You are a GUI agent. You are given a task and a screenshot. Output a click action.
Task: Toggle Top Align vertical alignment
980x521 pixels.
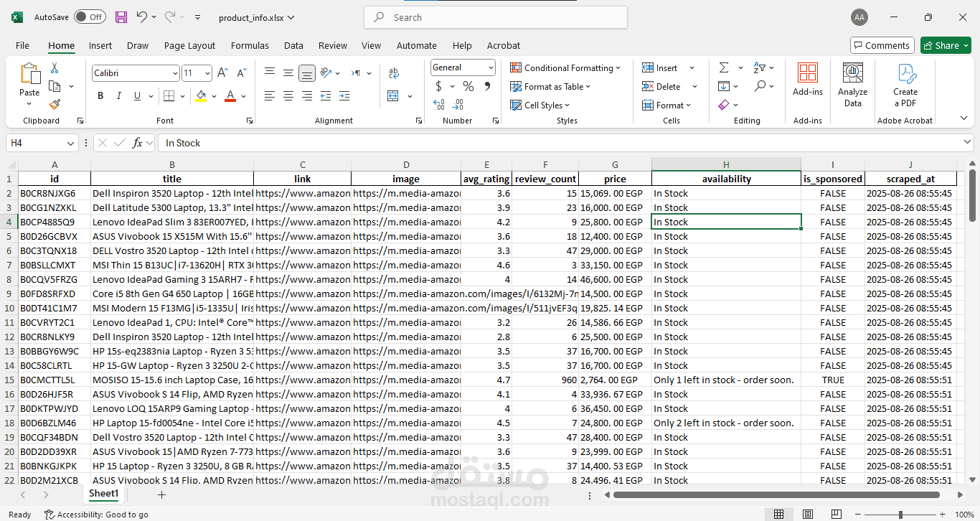pyautogui.click(x=270, y=73)
